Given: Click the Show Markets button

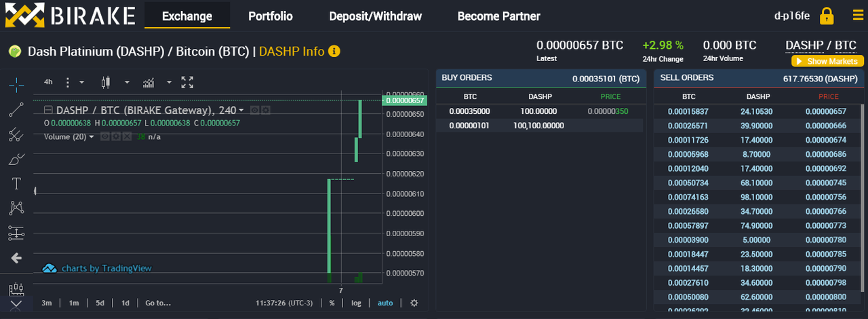Looking at the screenshot, I should pyautogui.click(x=827, y=61).
